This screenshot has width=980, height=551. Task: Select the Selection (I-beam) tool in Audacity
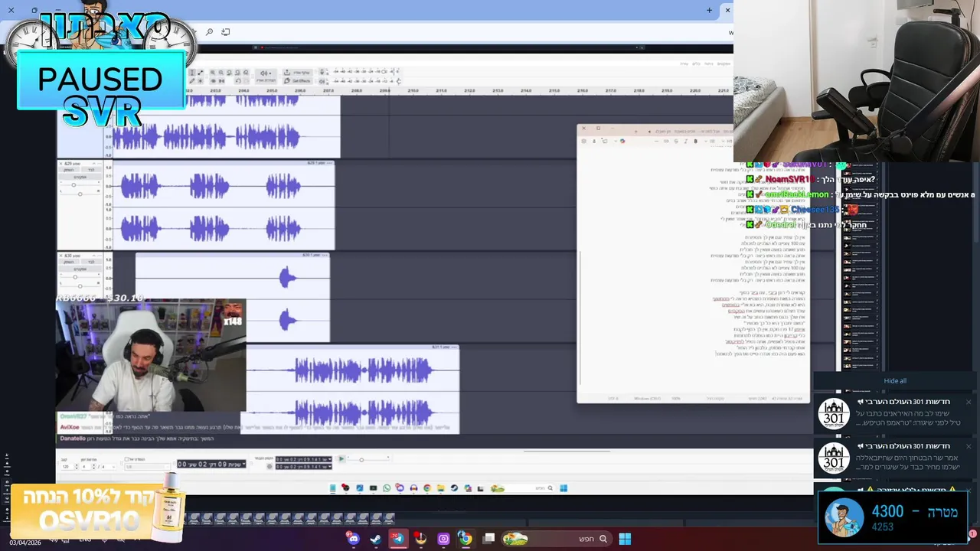pos(192,72)
